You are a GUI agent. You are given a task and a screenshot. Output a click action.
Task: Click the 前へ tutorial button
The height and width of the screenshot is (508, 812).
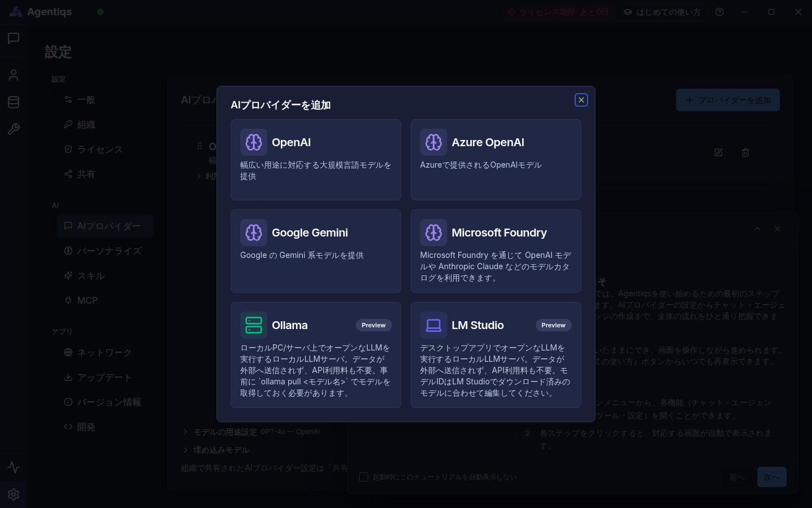[738, 477]
